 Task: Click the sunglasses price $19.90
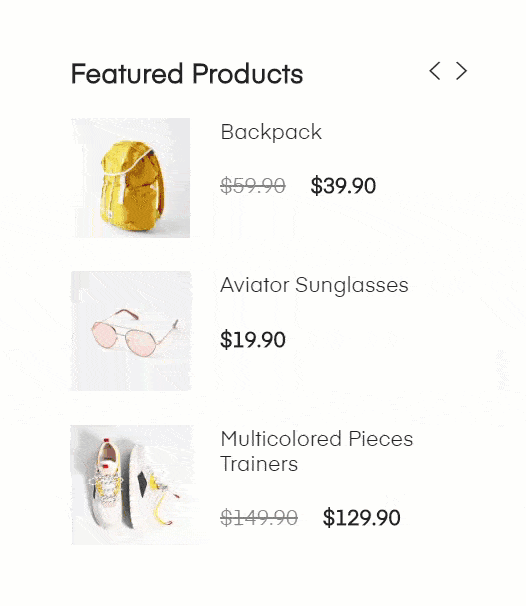tap(253, 340)
